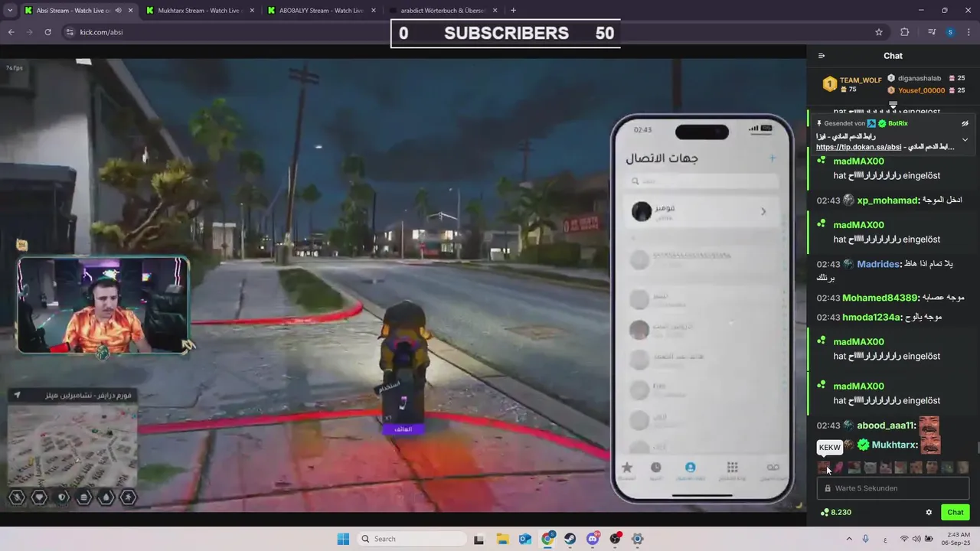Screen dimensions: 980x551
Task: Bookmark this page with star icon
Action: (879, 32)
